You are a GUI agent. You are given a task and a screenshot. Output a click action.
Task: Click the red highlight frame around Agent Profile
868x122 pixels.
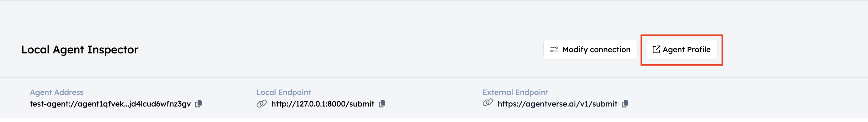click(x=682, y=36)
